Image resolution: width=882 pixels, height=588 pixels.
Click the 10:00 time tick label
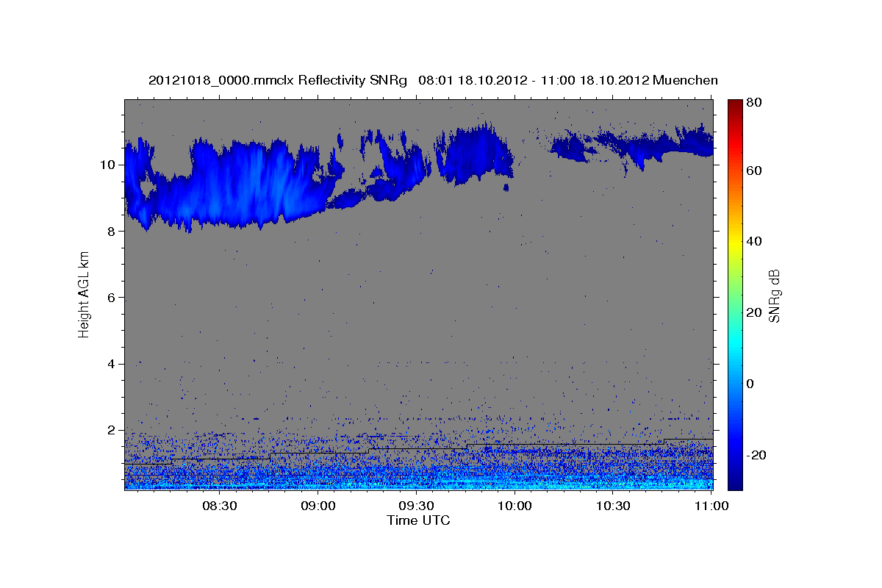[x=514, y=506]
